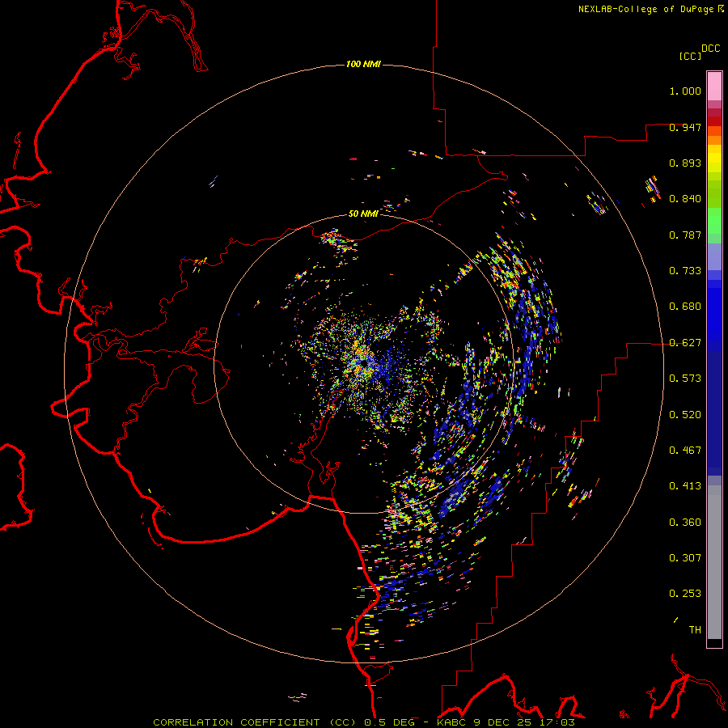The height and width of the screenshot is (728, 728).
Task: Click the TH threshold label
Action: coord(695,630)
